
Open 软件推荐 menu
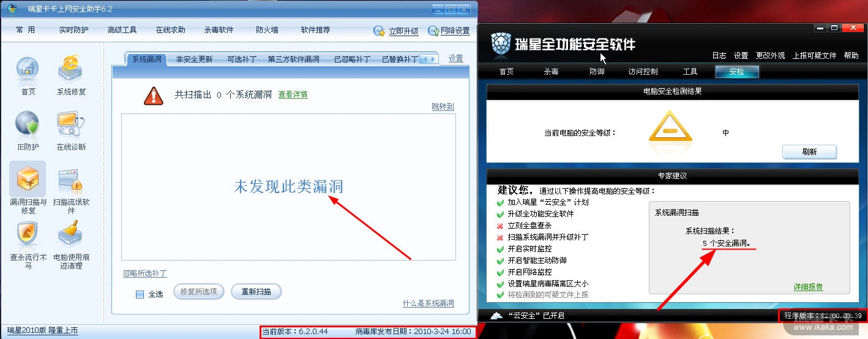315,30
